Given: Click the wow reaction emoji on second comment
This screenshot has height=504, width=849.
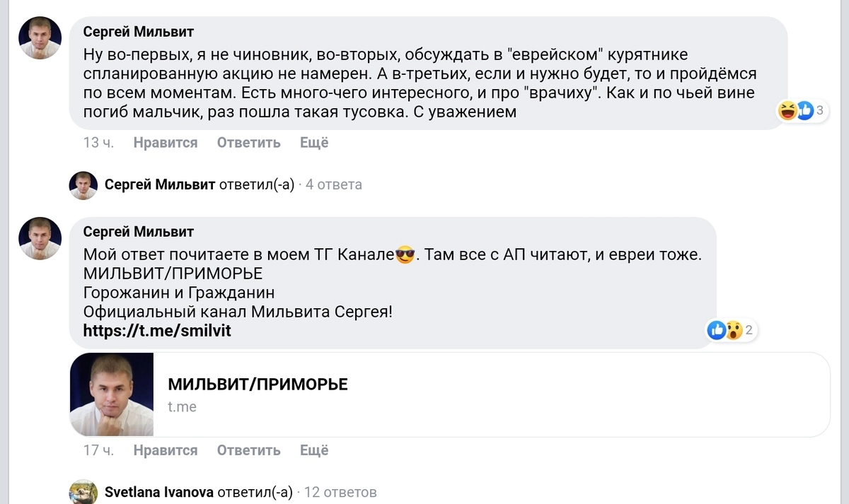Looking at the screenshot, I should tap(733, 329).
